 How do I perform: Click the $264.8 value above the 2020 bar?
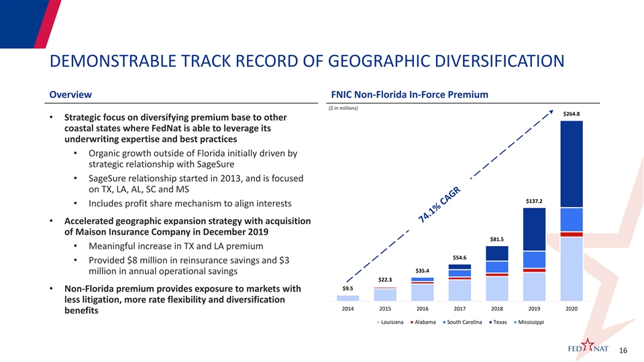[572, 114]
